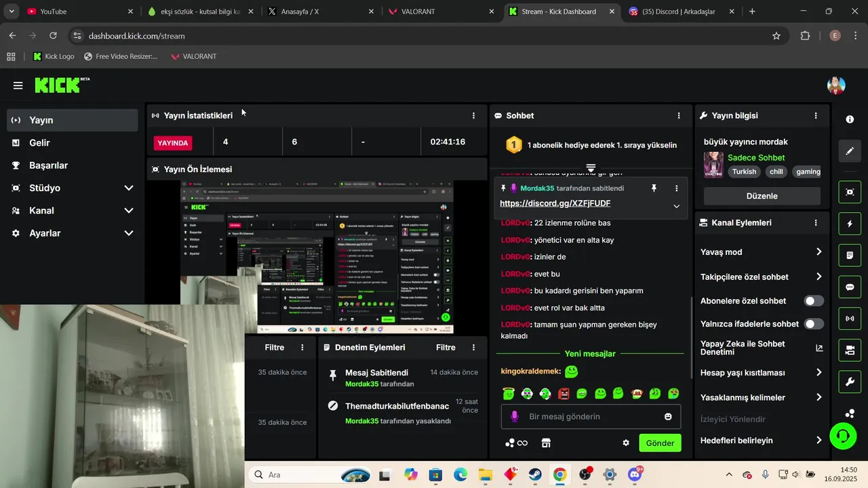The image size is (868, 488).
Task: Open Yasaklanmış kelimeler options arrow
Action: pos(818,397)
